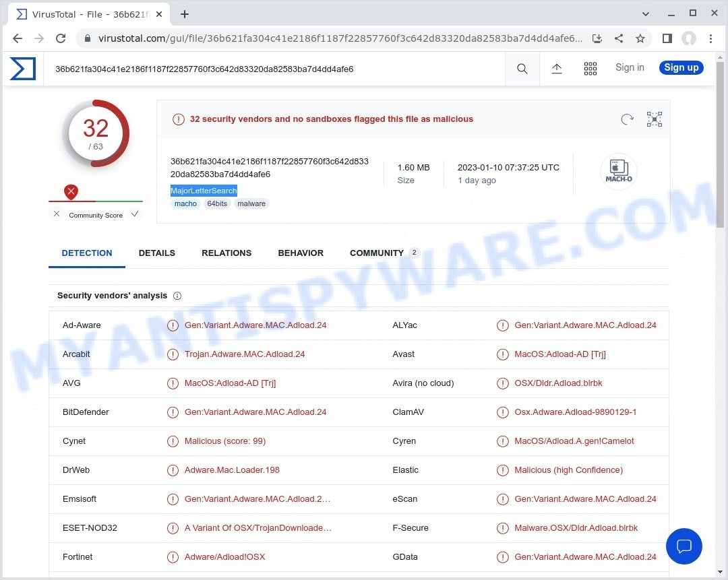This screenshot has height=580, width=728.
Task: Click info icon beside Security vendors' analysis
Action: 177,296
